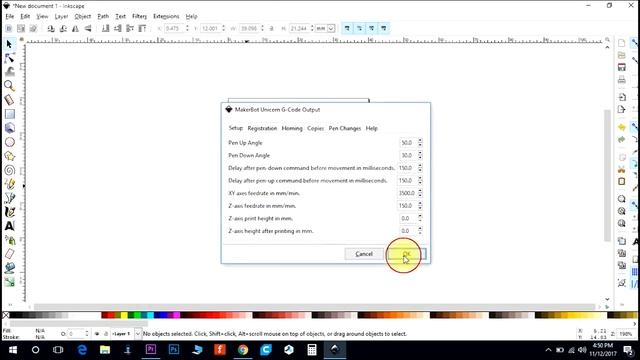This screenshot has width=640, height=360.
Task: Toggle first scale-stroke-width affect button
Action: (x=347, y=28)
